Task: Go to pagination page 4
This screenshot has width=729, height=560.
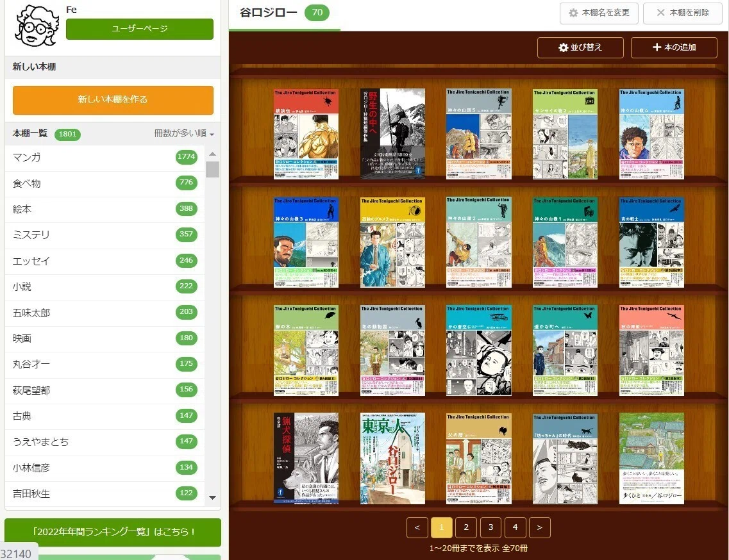Action: (x=515, y=527)
